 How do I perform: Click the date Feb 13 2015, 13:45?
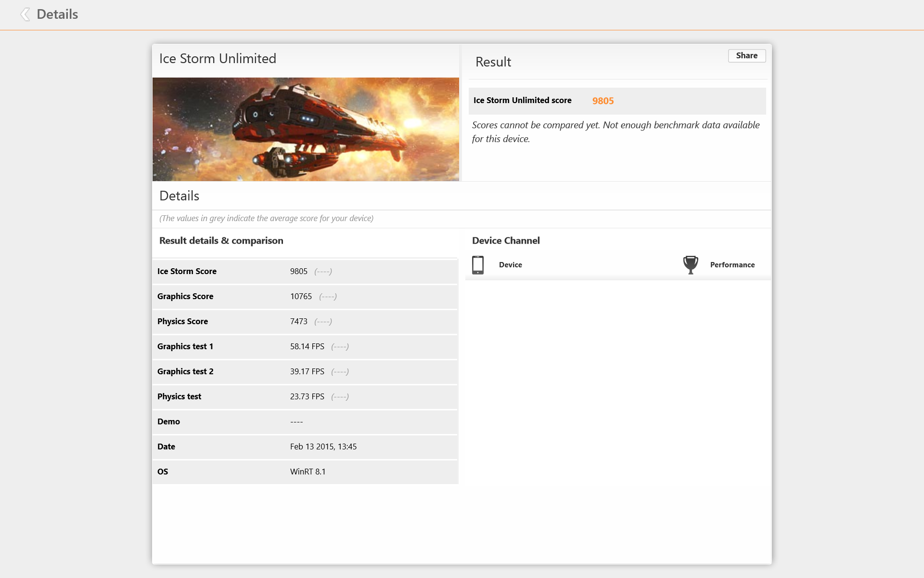[323, 447]
